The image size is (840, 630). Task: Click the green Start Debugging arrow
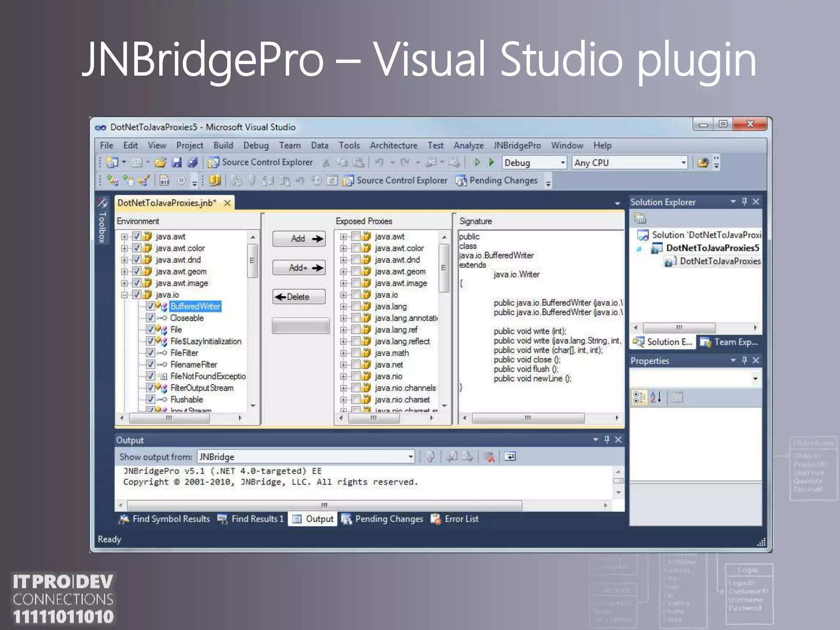coord(491,162)
